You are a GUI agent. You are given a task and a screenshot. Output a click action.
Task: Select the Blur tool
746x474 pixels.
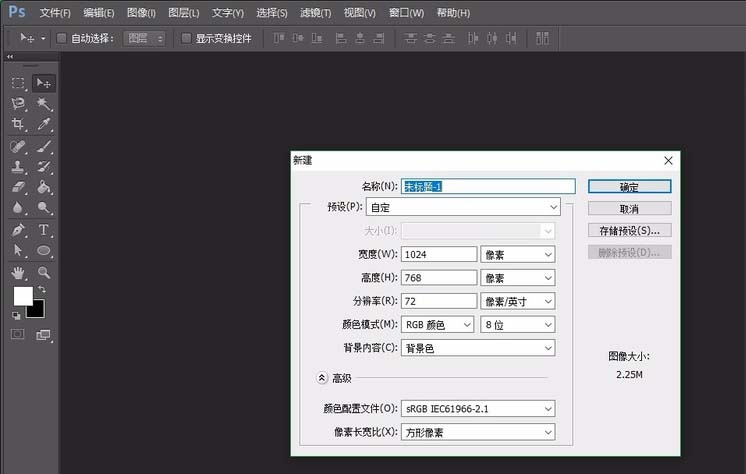coord(18,207)
